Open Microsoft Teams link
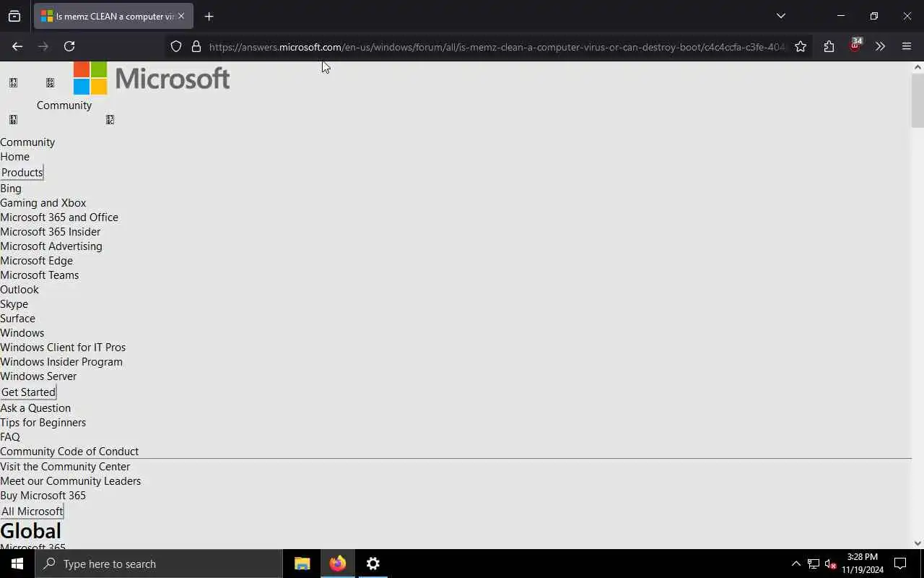Image resolution: width=924 pixels, height=578 pixels. [x=40, y=275]
